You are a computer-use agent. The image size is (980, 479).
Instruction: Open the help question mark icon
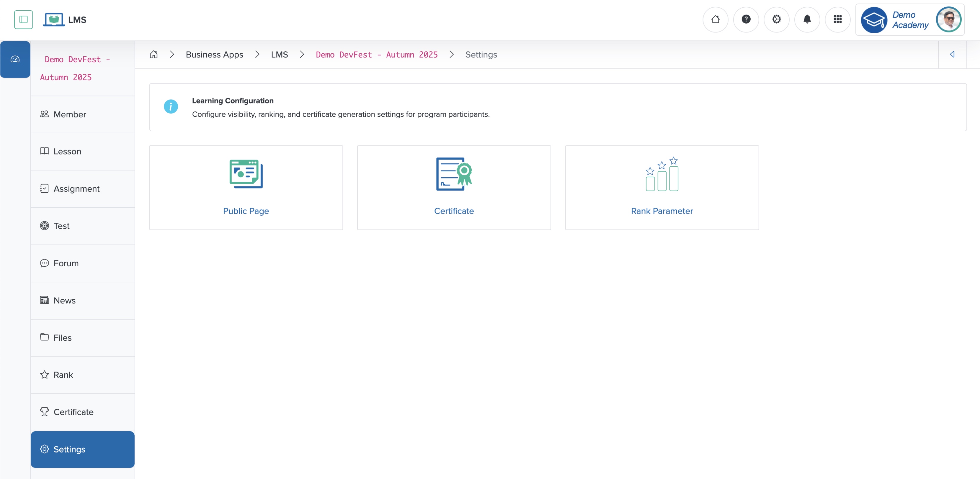click(746, 19)
